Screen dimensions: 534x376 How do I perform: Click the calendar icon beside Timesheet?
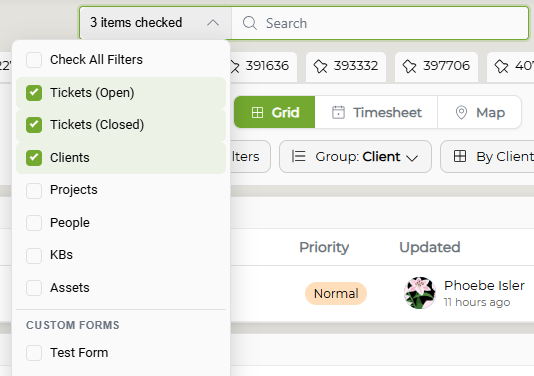pos(338,112)
